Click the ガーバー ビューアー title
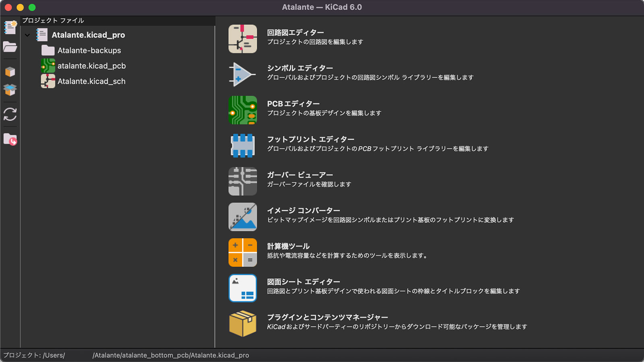644x362 pixels. click(300, 175)
